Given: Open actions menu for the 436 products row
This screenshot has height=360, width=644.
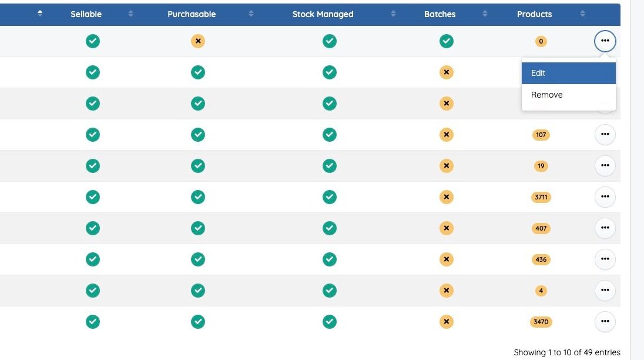Looking at the screenshot, I should click(605, 259).
